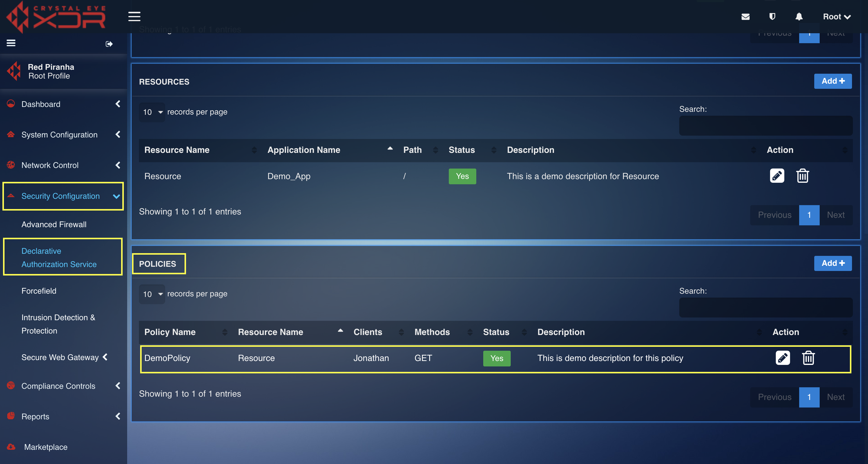The image size is (868, 464).
Task: Expand the System Configuration chevron
Action: [117, 134]
